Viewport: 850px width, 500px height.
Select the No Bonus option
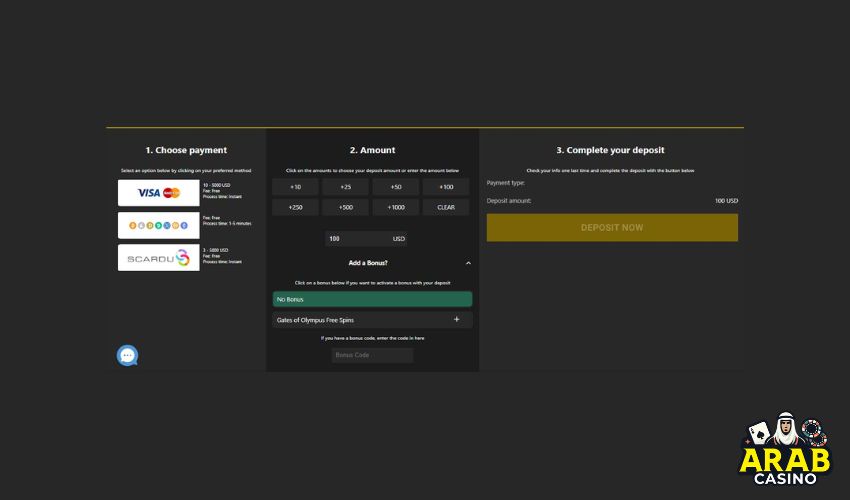tap(372, 299)
